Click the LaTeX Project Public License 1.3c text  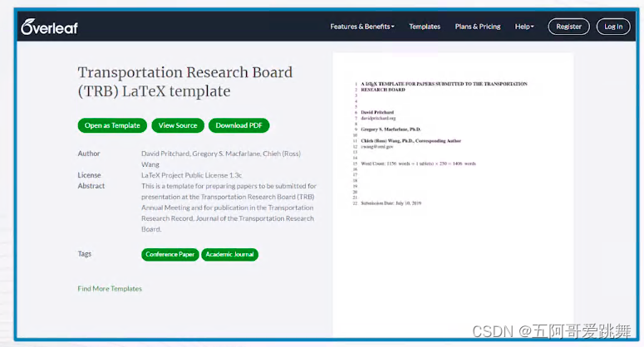(x=191, y=175)
